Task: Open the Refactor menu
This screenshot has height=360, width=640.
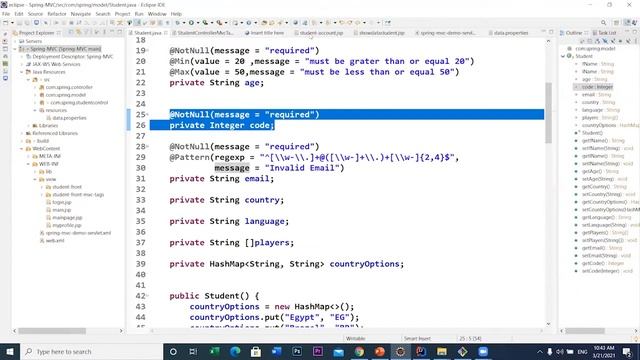Action: (57, 14)
